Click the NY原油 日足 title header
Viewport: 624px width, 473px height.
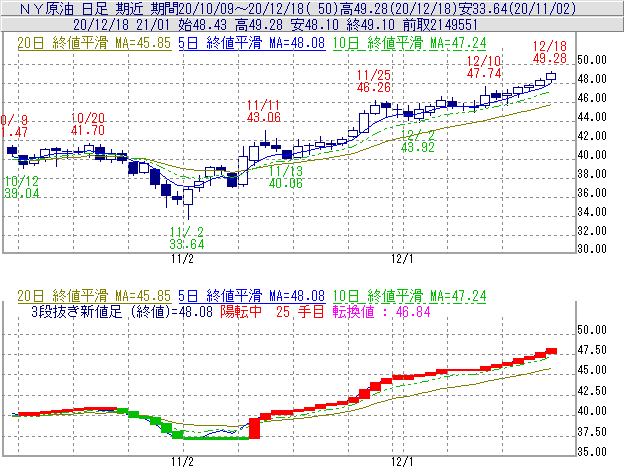298,8
